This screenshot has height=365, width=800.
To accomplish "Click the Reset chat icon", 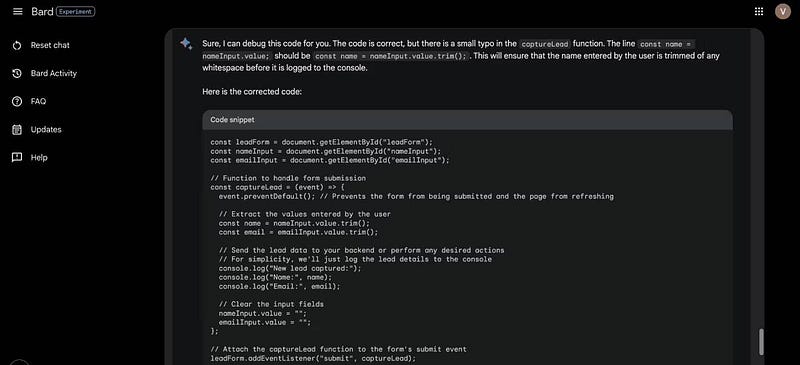I will 17,45.
